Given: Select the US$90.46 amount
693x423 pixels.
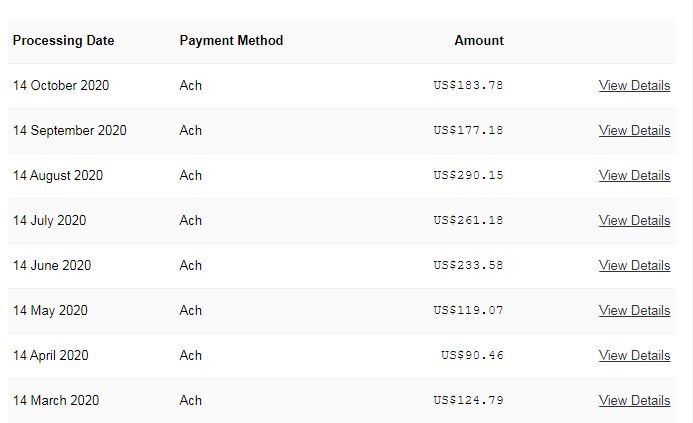Looking at the screenshot, I should pos(472,356).
